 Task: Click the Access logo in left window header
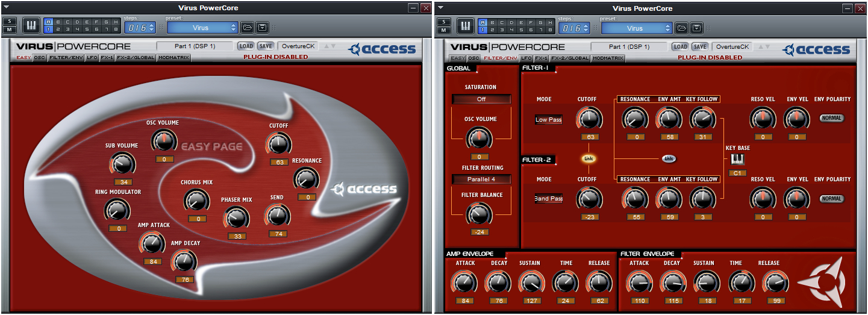click(382, 49)
